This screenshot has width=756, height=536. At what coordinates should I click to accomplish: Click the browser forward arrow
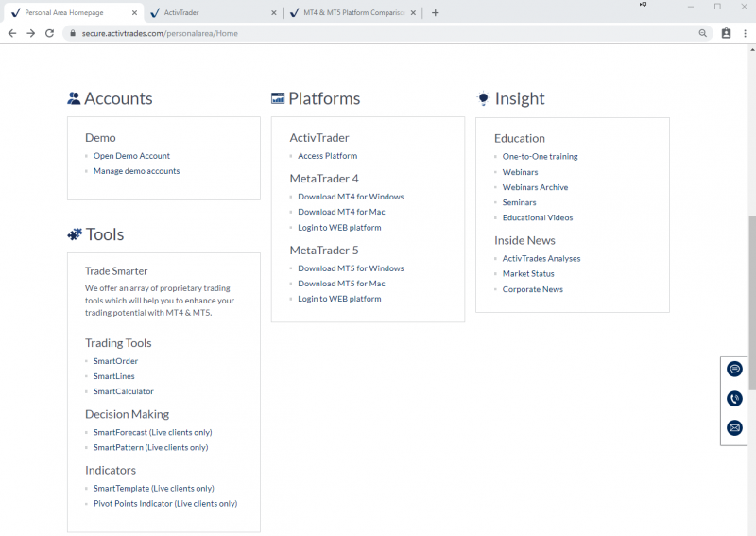(31, 33)
